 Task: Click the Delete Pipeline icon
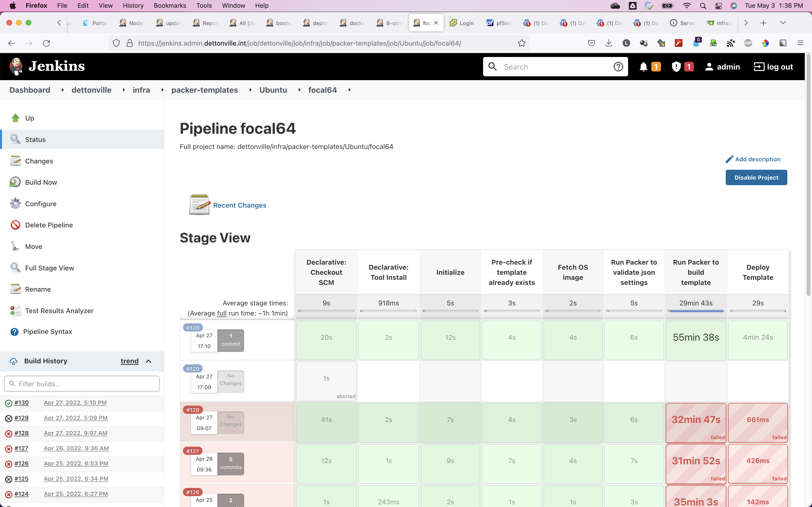click(x=15, y=224)
